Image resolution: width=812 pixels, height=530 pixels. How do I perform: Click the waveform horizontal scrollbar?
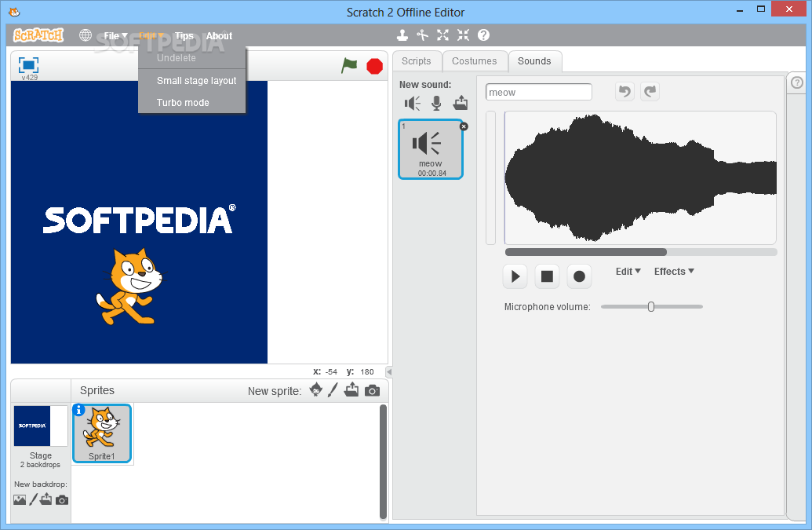[586, 252]
